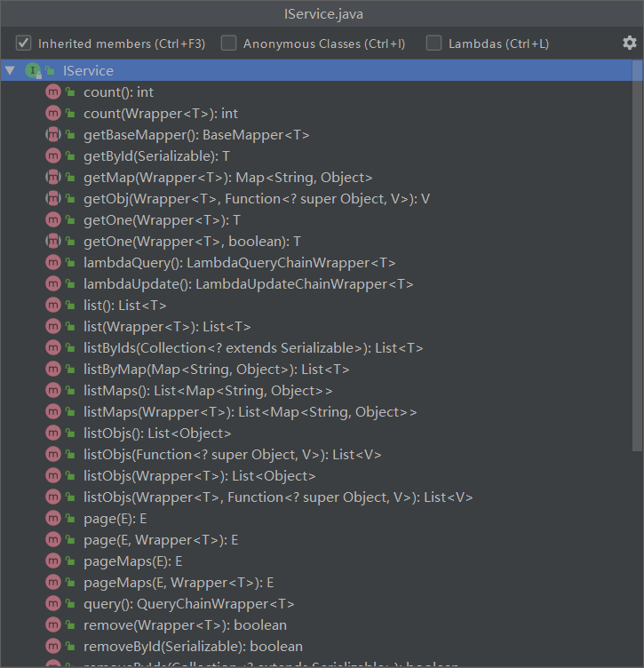Click method icon beside page(E): E

pos(53,518)
